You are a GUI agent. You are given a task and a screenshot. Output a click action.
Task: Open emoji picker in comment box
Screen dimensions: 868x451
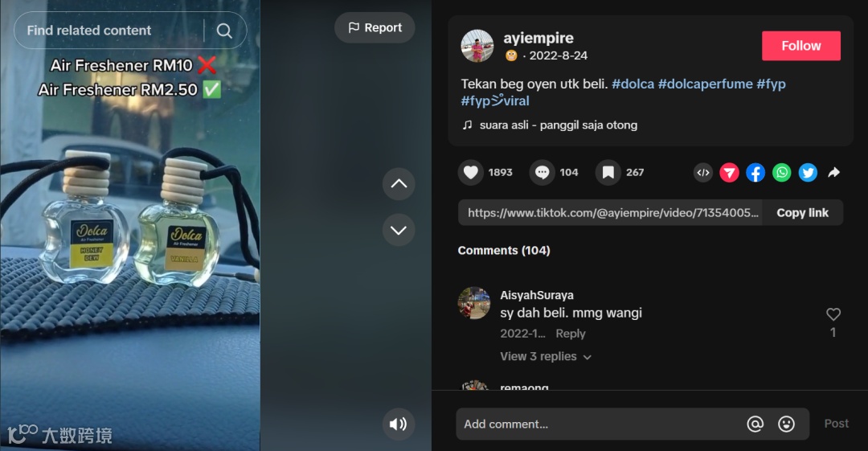(786, 424)
